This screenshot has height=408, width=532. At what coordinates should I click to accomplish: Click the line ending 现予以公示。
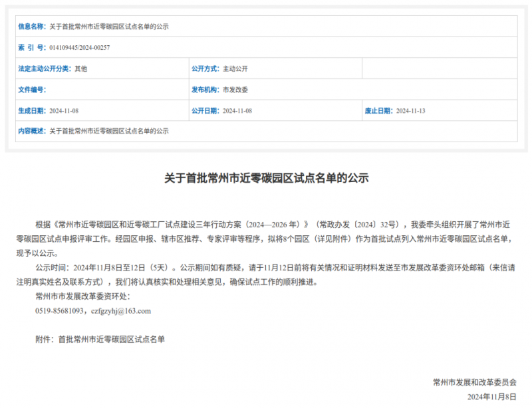pyautogui.click(x=39, y=253)
